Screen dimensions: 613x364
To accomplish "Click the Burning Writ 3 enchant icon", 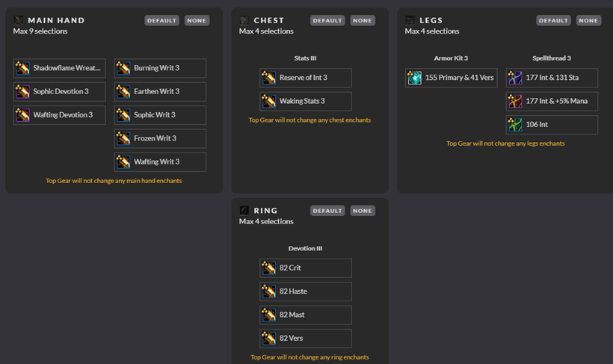I will [123, 68].
